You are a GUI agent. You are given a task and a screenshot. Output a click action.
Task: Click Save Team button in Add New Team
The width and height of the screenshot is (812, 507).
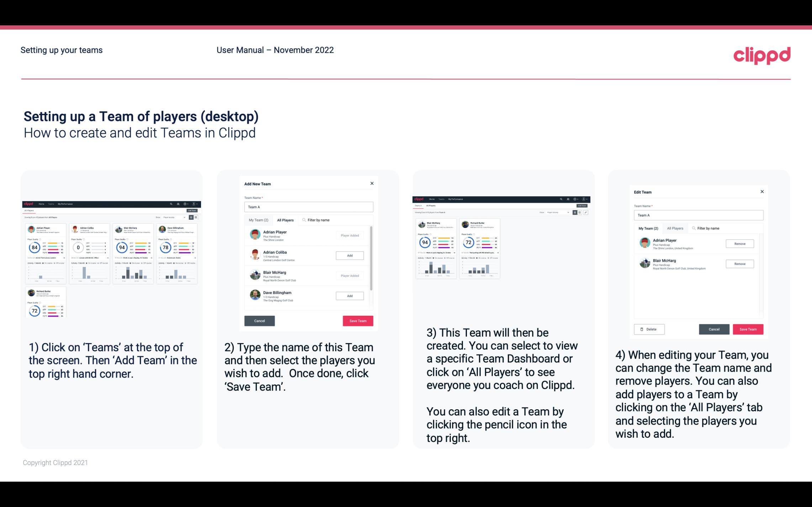[x=358, y=320]
